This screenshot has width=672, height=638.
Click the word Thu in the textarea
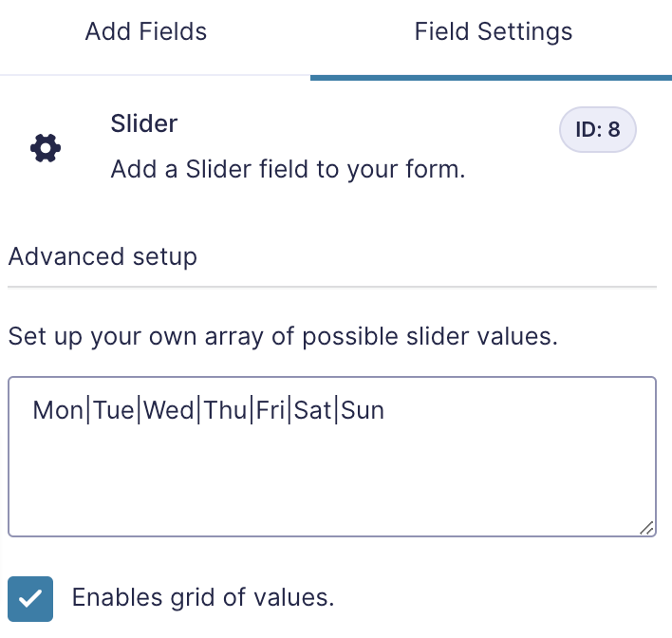tap(226, 410)
